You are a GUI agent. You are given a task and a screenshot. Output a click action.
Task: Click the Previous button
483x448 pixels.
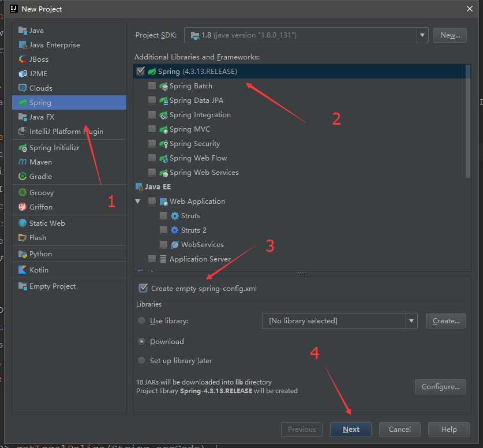pos(302,429)
